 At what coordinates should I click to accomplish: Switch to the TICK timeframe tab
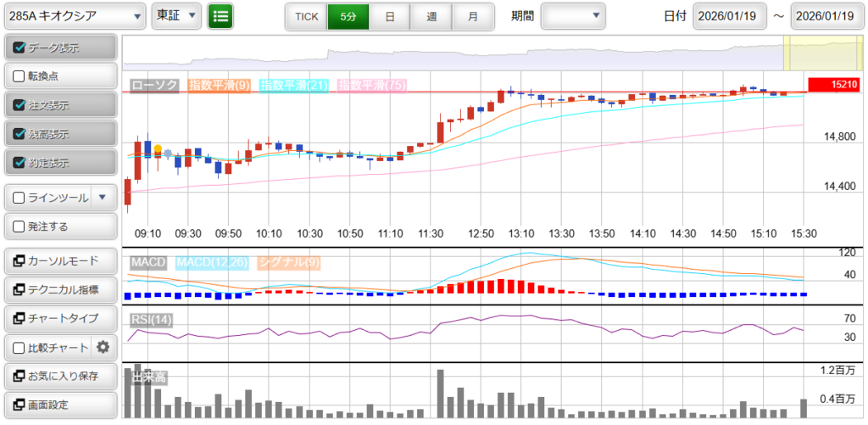pyautogui.click(x=306, y=16)
